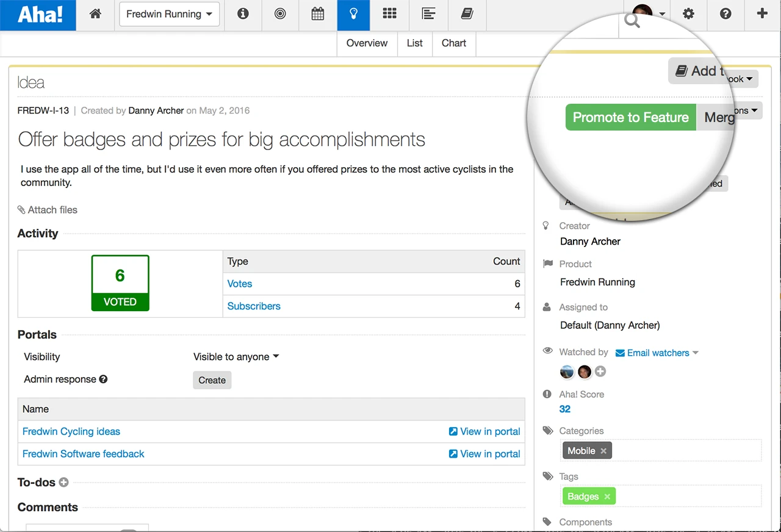Click the Subscribers count 4 cell

pos(517,306)
